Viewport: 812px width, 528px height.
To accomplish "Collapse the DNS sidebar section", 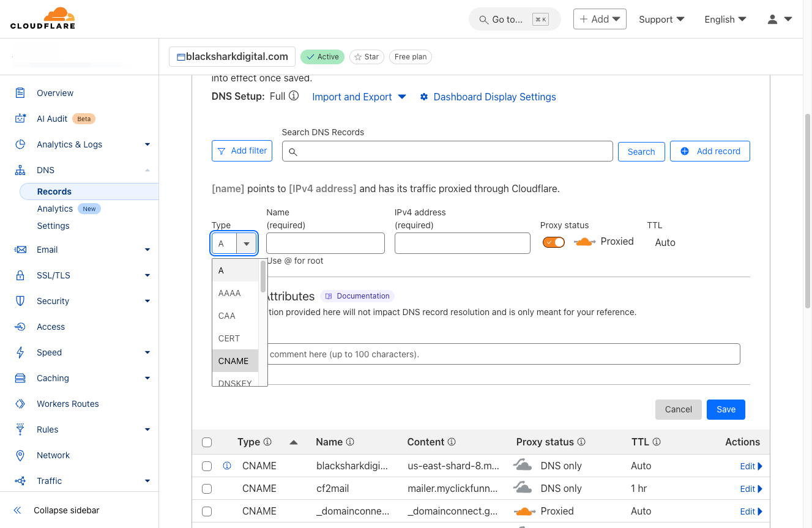I will pos(147,170).
